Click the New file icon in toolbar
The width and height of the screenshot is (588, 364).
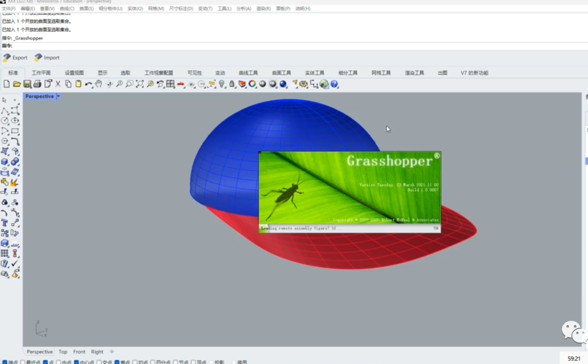click(x=6, y=84)
